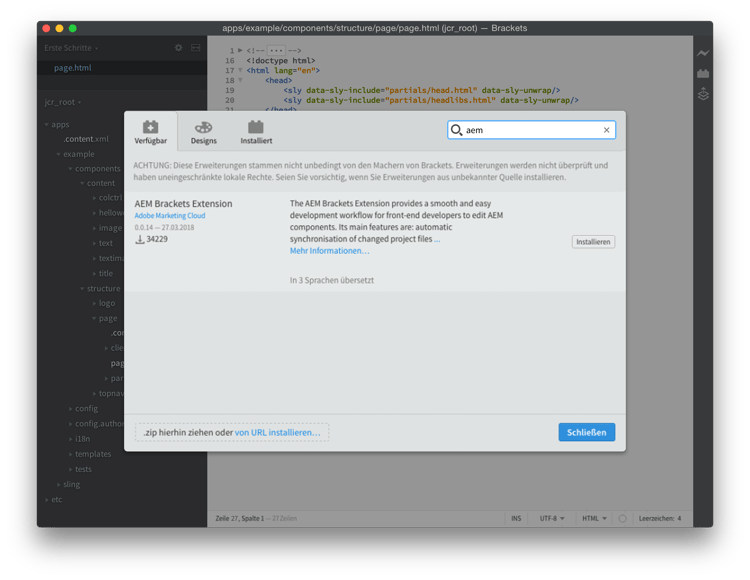Focus the extension search field containing aem
Viewport: 750px width, 580px height.
tap(531, 130)
